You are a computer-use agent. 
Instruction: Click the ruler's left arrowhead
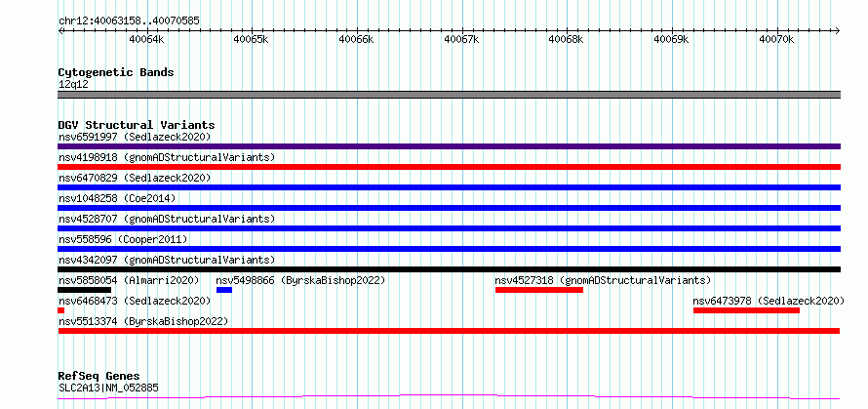click(60, 30)
